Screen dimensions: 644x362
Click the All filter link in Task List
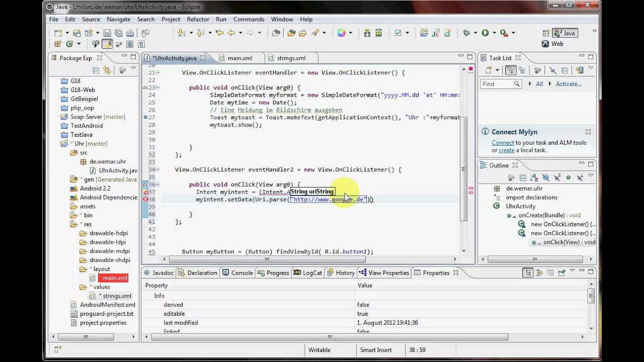tap(539, 84)
